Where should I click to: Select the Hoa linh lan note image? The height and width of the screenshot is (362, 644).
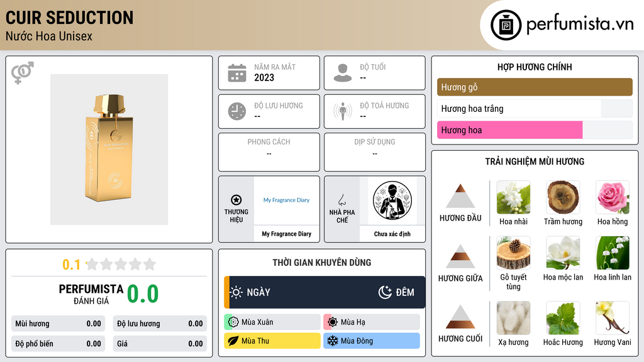click(613, 253)
